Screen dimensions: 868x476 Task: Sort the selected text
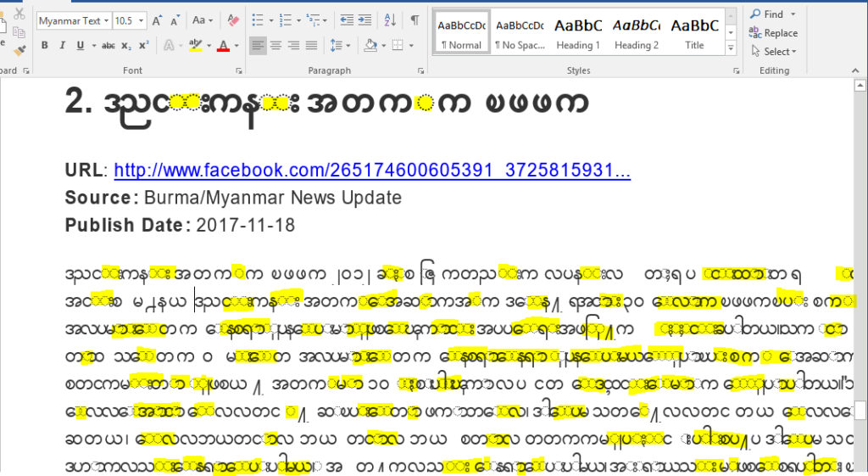(390, 20)
